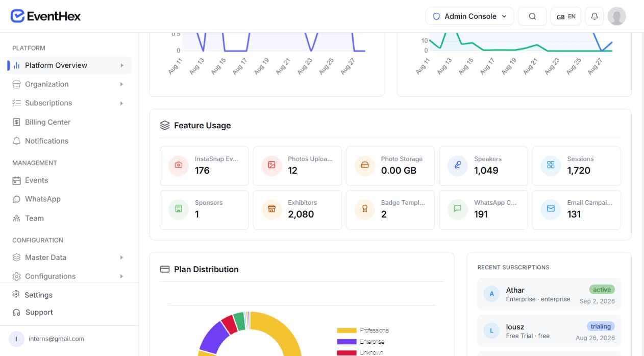The width and height of the screenshot is (644, 356).
Task: Click the Events calendar icon
Action: click(17, 180)
